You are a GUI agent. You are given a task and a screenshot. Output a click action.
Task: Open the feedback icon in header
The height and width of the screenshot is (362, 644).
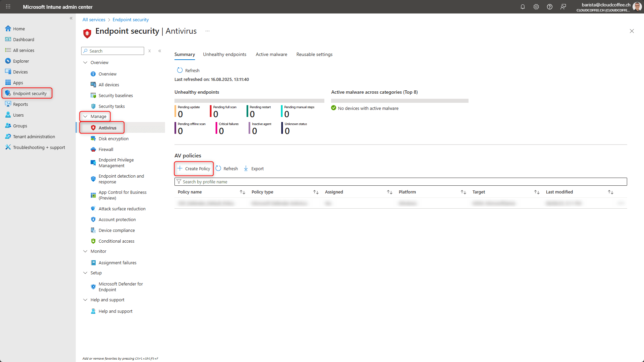pyautogui.click(x=563, y=7)
